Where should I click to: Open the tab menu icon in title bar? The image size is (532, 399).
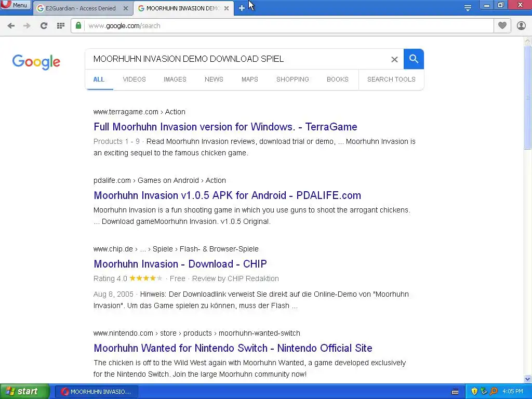point(468,8)
